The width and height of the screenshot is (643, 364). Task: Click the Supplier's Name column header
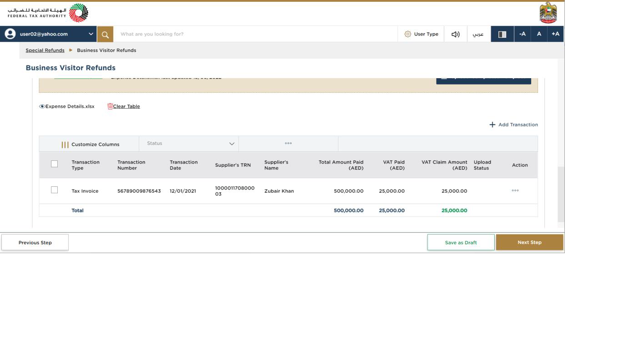coord(276,165)
